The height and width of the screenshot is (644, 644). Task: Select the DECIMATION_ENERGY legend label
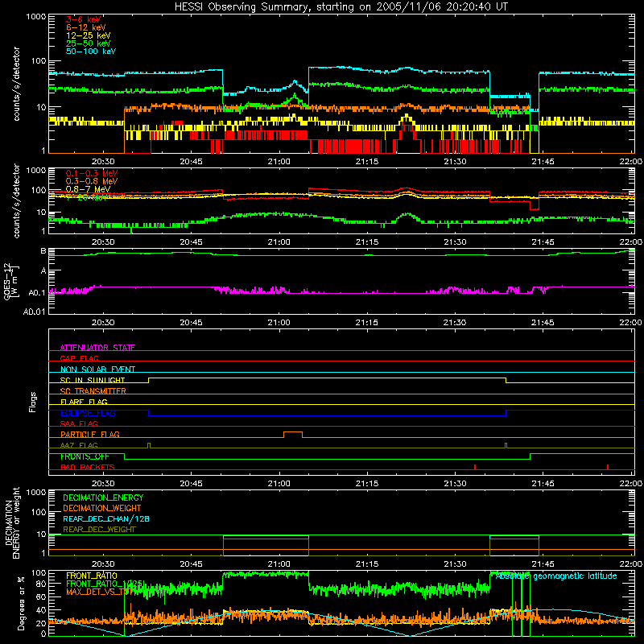click(103, 497)
